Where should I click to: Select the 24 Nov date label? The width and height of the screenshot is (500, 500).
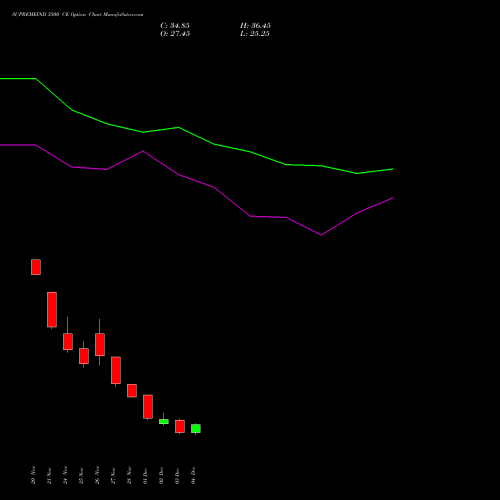[65, 475]
